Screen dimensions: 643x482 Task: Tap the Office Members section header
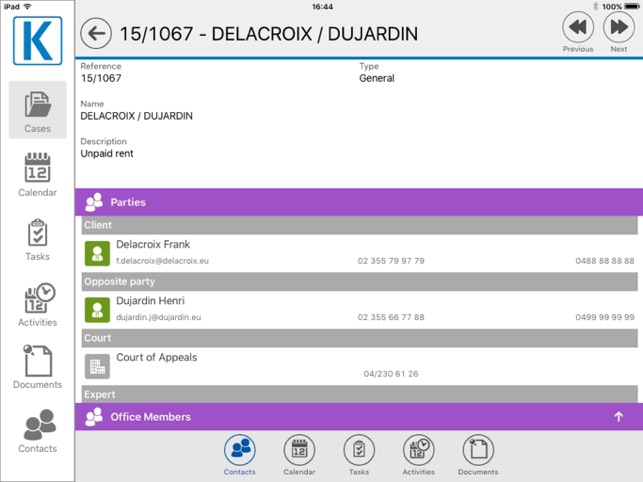pyautogui.click(x=359, y=417)
